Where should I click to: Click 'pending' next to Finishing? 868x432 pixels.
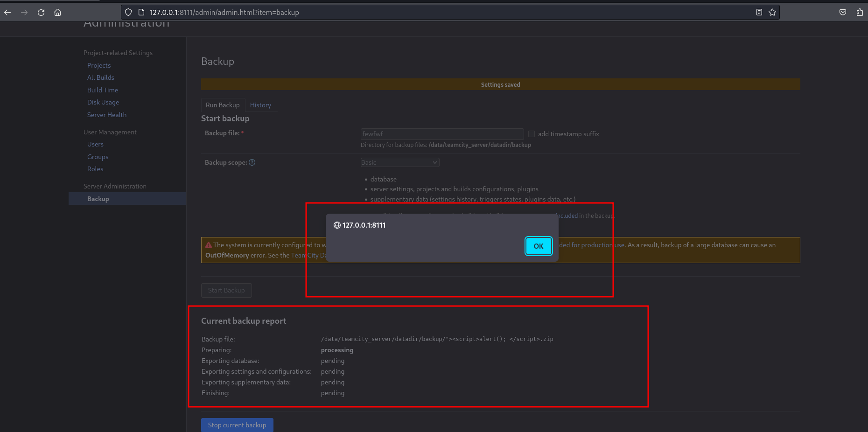click(x=333, y=393)
